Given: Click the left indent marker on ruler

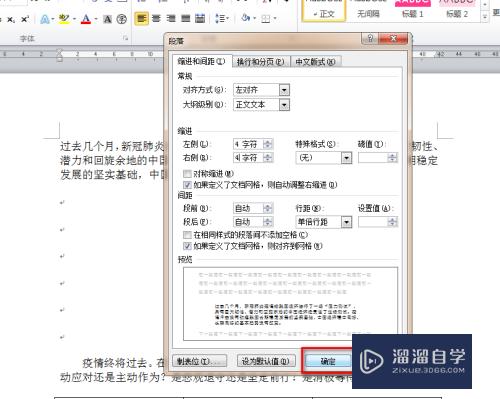Looking at the screenshot, I should tap(60, 59).
